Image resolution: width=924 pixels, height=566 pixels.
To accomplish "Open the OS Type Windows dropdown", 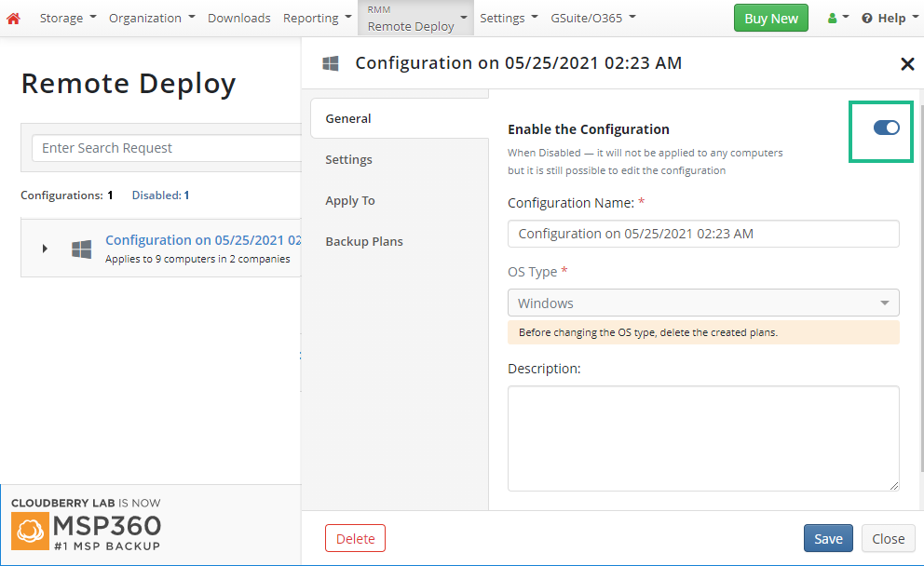I will pos(703,303).
